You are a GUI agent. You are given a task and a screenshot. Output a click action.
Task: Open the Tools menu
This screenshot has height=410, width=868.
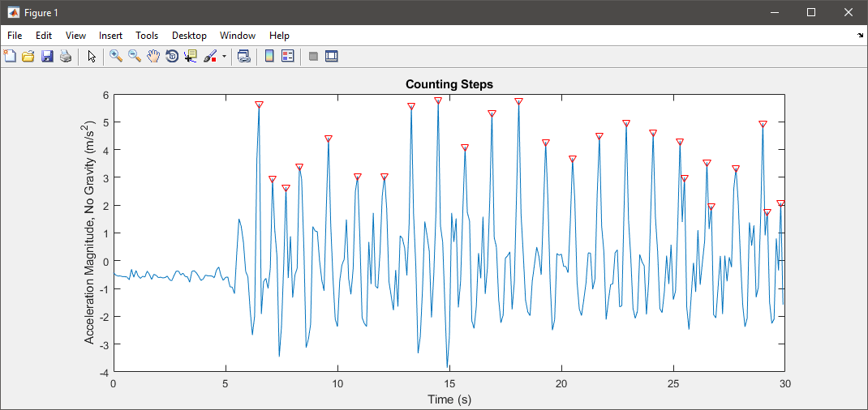point(147,36)
